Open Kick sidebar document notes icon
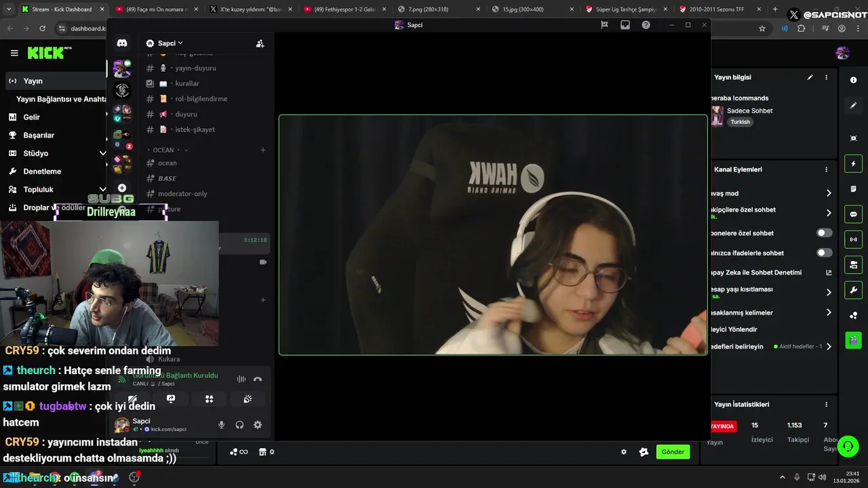868x488 pixels. coord(853,189)
